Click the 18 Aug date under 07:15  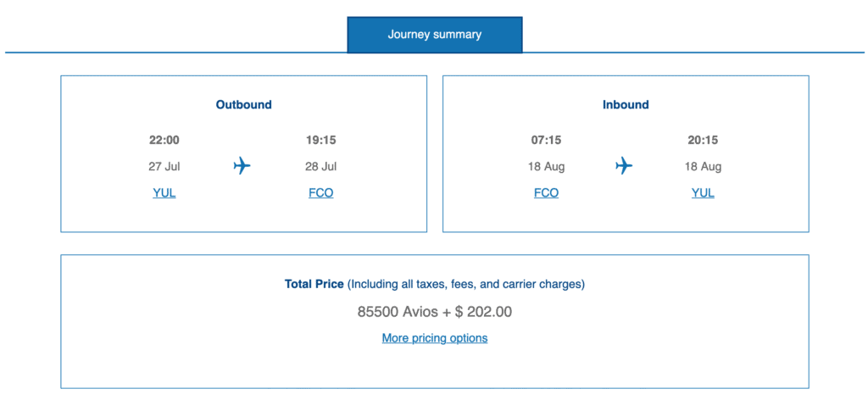546,166
